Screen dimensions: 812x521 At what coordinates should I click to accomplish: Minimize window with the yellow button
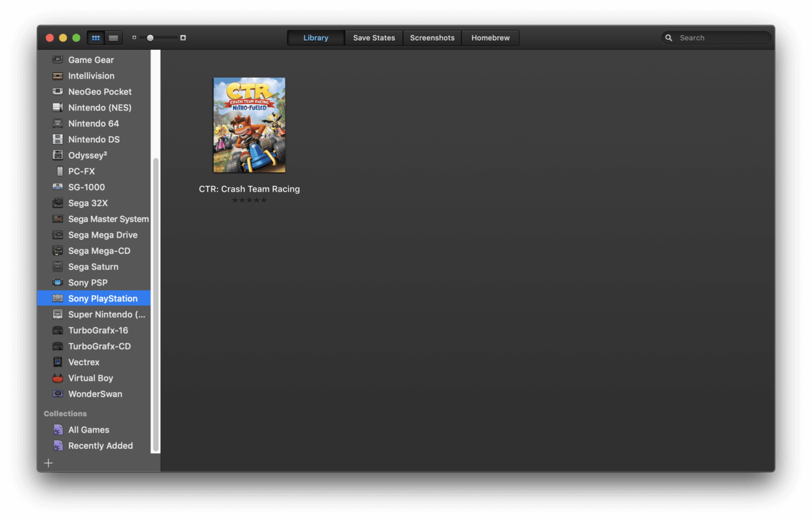63,38
